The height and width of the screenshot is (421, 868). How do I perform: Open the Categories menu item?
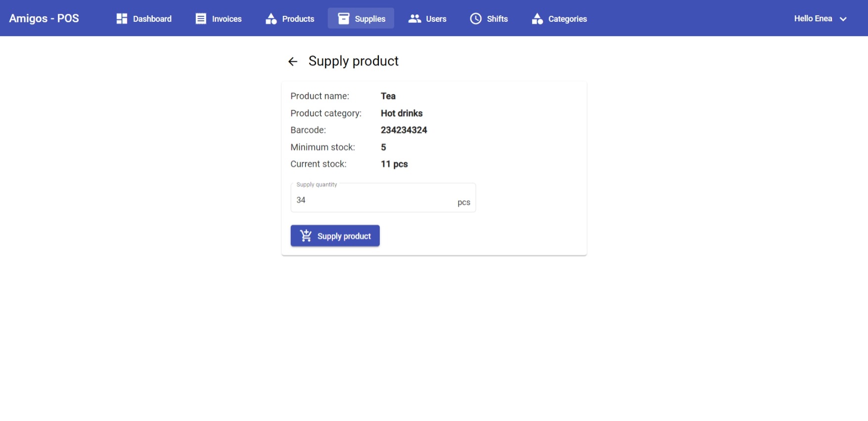(x=559, y=18)
